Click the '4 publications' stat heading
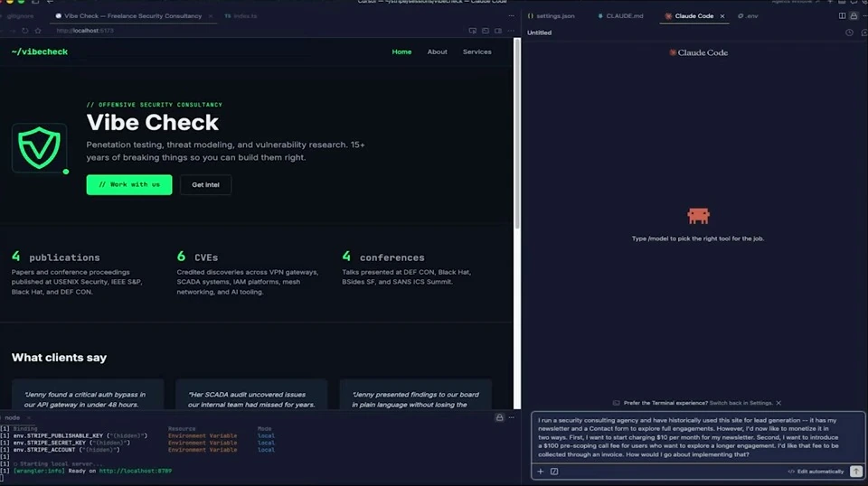 [55, 257]
